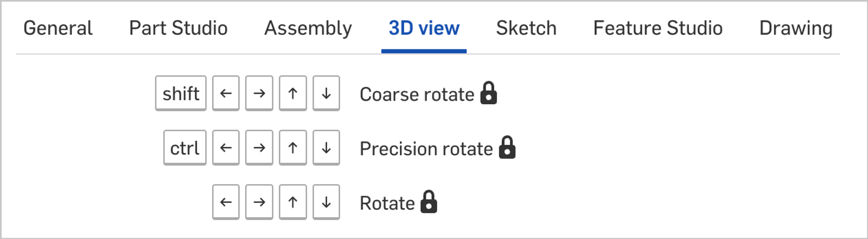
Task: Click right arrow key in plain Rotate row
Action: click(259, 202)
